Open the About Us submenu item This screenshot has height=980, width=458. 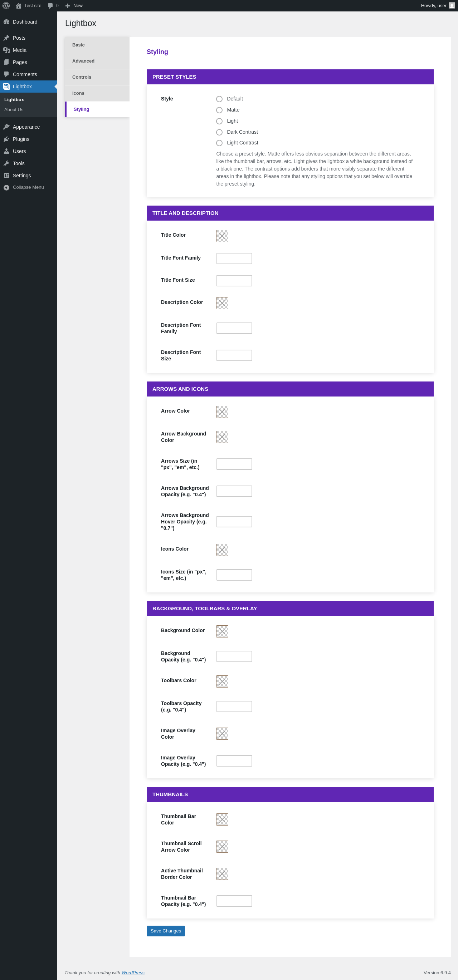[x=14, y=109]
